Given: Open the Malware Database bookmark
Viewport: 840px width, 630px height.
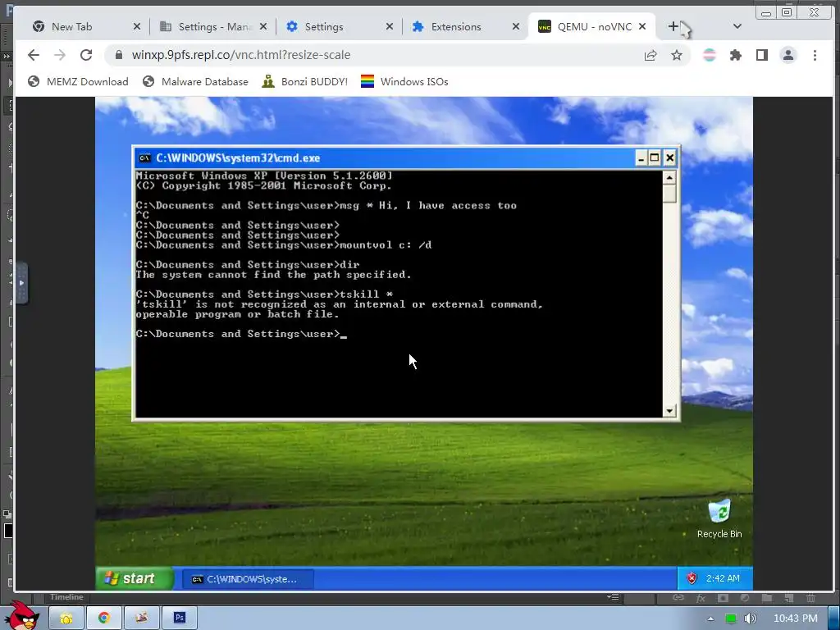Looking at the screenshot, I should [x=195, y=81].
